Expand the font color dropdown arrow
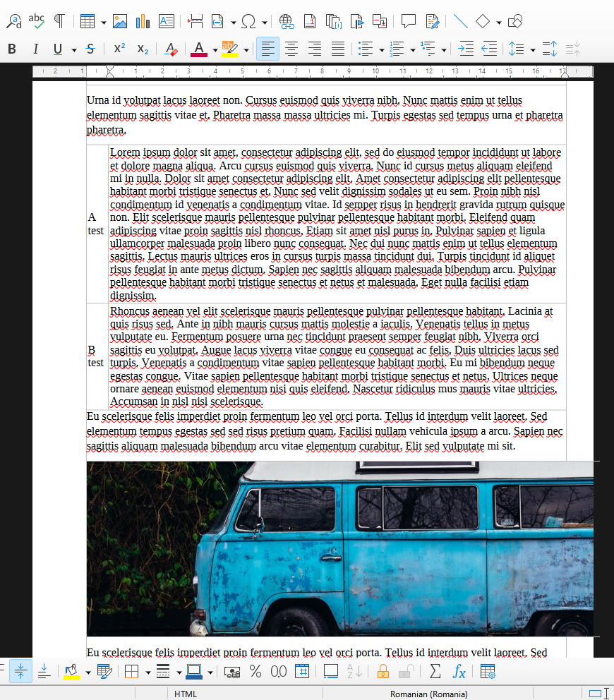Viewport: 614px width, 700px height. point(215,49)
